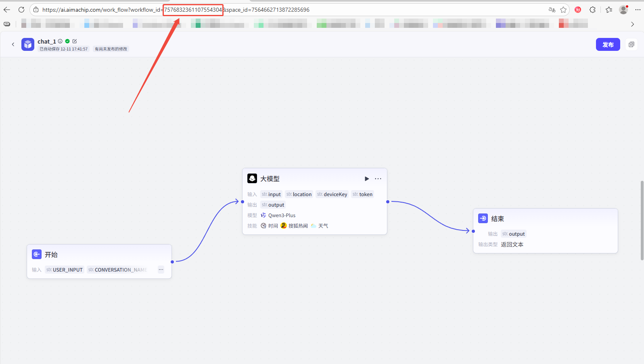Open the 大模型 node three-dot menu
Viewport: 644px width, 364px height.
[x=378, y=179]
